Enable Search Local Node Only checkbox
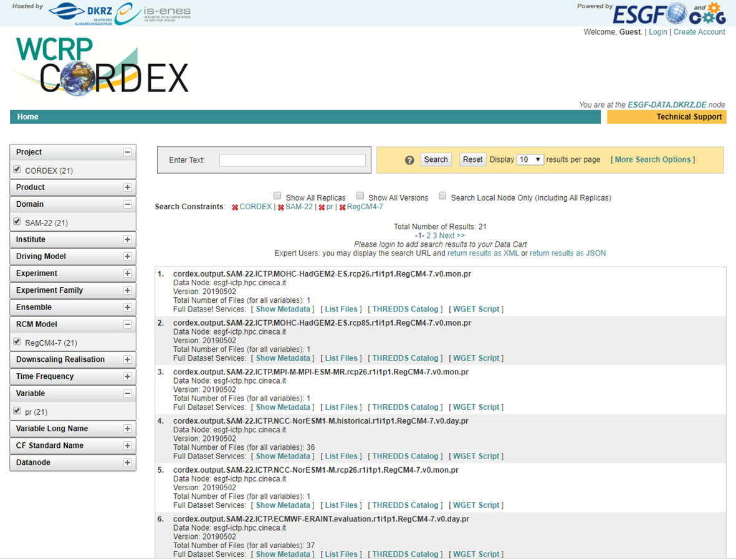The height and width of the screenshot is (560, 736). pos(442,196)
